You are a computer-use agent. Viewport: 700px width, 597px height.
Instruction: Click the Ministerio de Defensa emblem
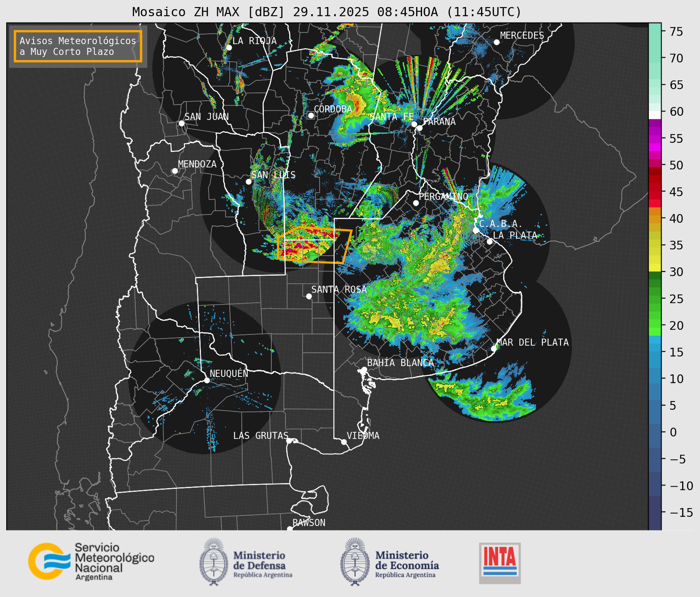coord(213,562)
